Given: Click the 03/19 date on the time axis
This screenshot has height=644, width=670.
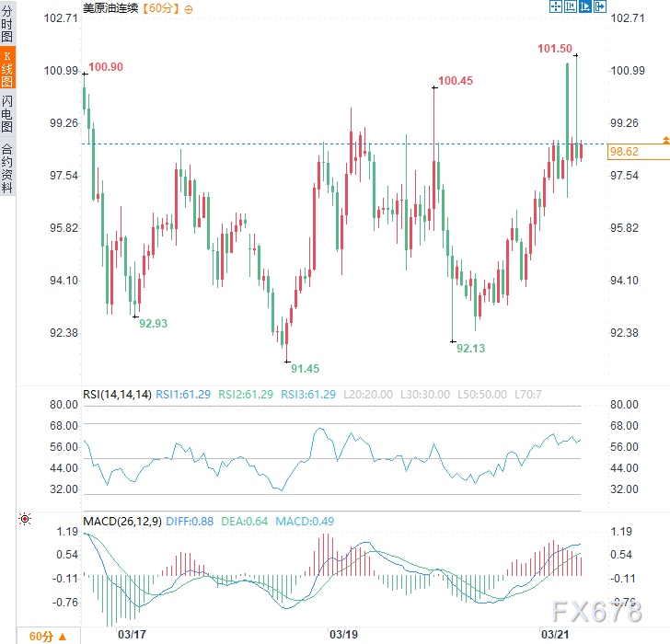Looking at the screenshot, I should pyautogui.click(x=342, y=635).
